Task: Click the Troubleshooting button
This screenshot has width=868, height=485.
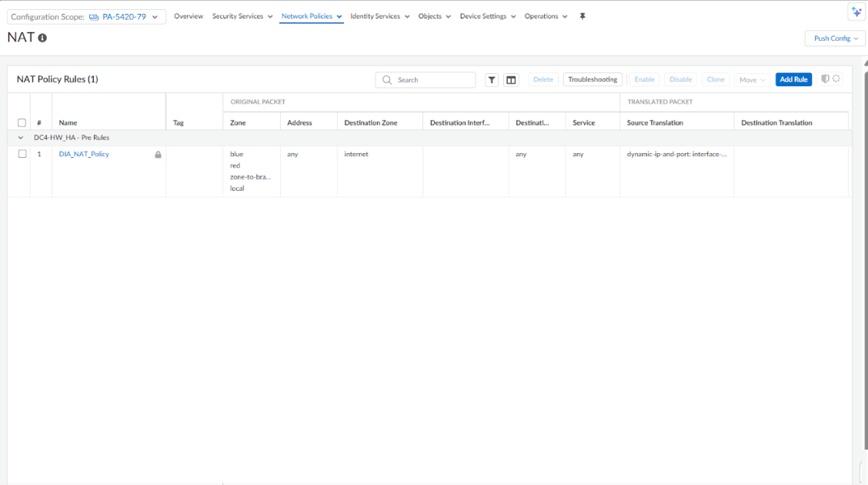Action: 593,79
